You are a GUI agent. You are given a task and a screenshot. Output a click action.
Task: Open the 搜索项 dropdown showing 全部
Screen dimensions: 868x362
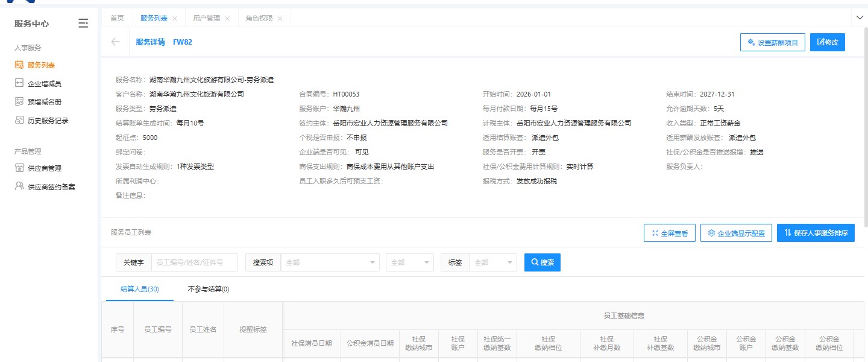pyautogui.click(x=329, y=262)
